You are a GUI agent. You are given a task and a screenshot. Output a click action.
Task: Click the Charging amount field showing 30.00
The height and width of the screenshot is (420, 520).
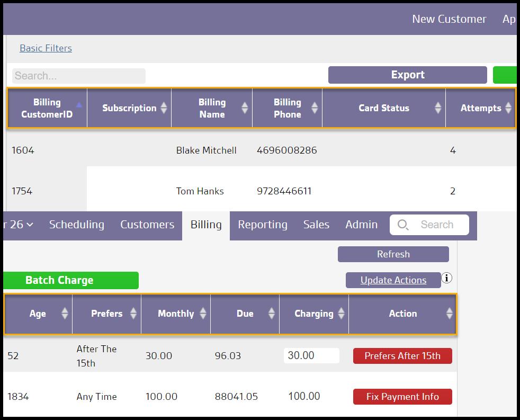click(311, 355)
